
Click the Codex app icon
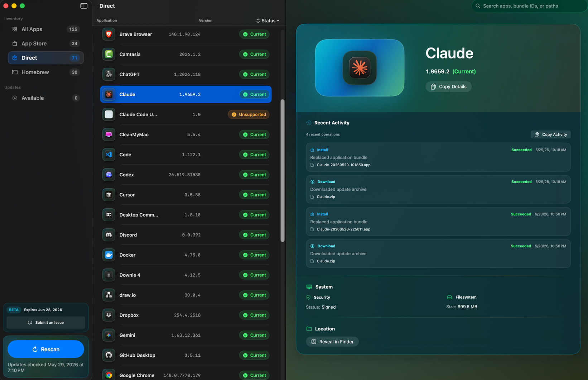pos(109,175)
